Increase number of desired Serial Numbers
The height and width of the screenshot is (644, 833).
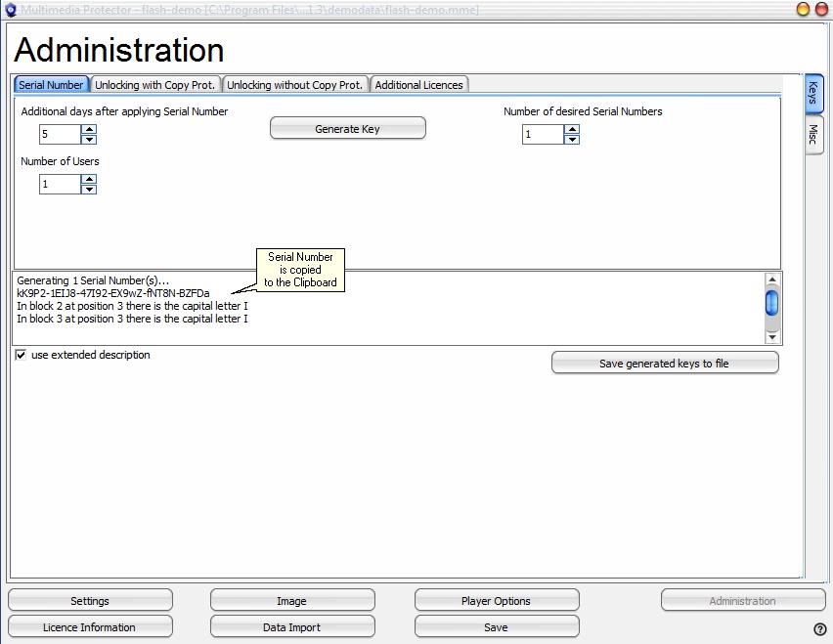pos(572,129)
